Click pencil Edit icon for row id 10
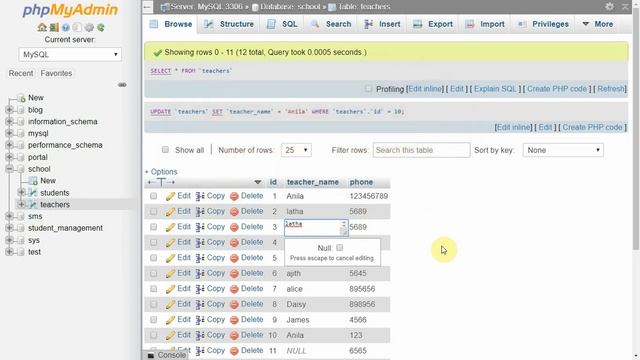Viewport: 640px width, 360px height. point(170,336)
